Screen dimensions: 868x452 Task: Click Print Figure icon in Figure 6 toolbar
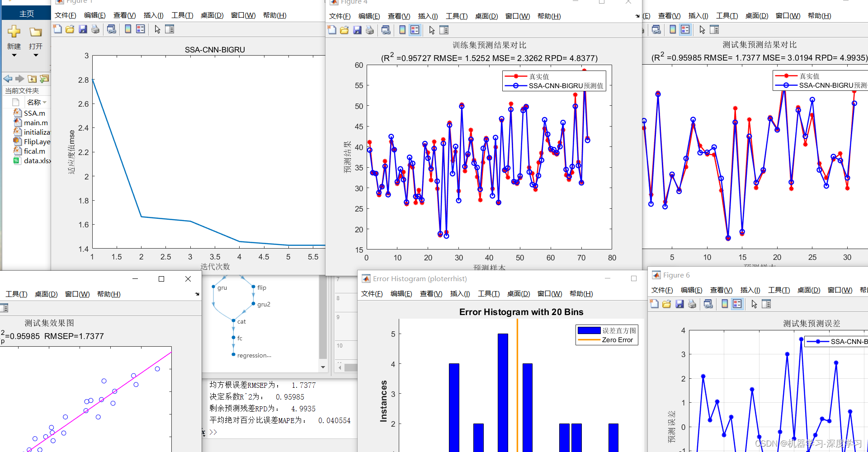click(692, 304)
